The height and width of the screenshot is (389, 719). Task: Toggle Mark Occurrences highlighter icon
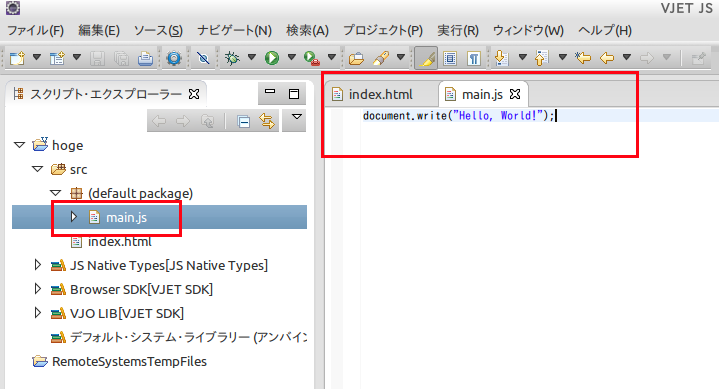point(426,58)
